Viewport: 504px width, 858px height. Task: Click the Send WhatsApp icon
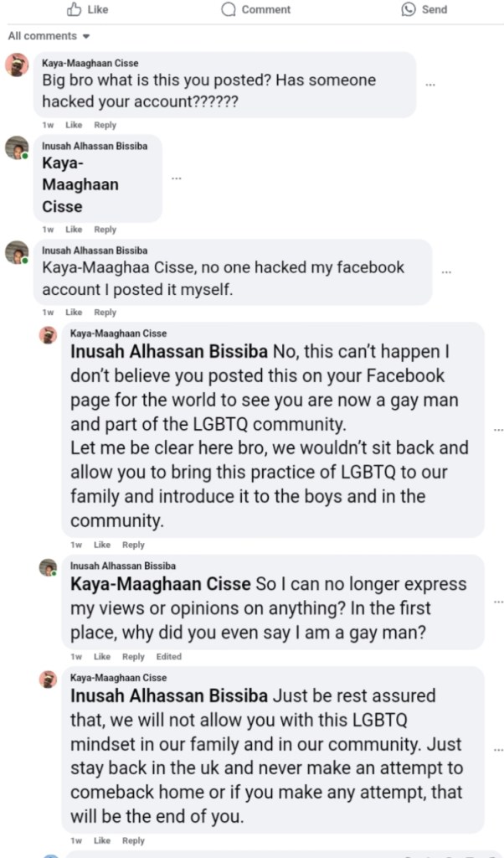click(409, 9)
